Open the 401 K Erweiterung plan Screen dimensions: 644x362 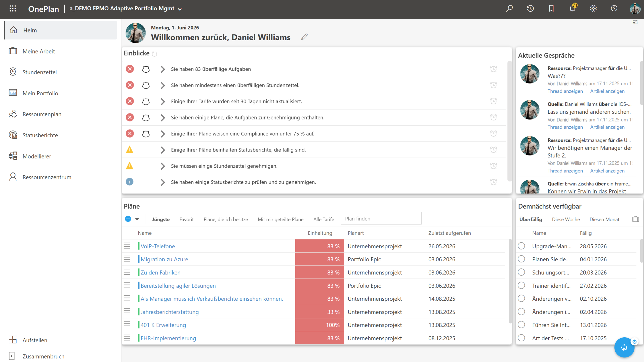click(x=163, y=325)
